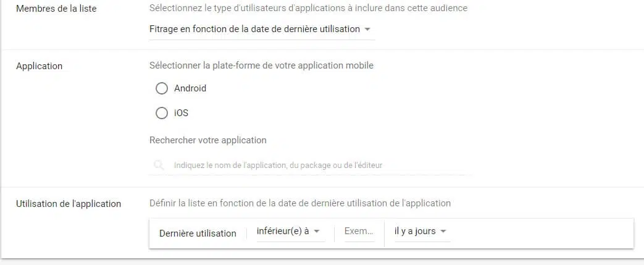Click the "Android" platform label
644x265 pixels.
tap(190, 88)
